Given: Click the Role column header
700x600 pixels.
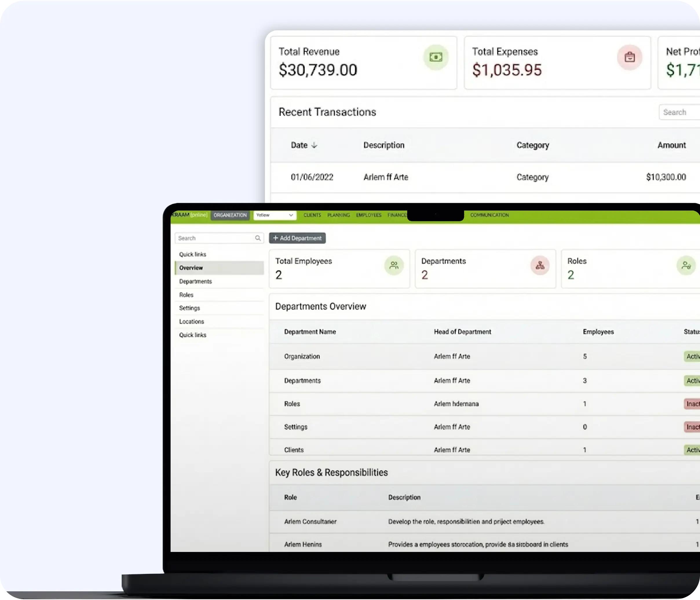Looking at the screenshot, I should point(290,497).
